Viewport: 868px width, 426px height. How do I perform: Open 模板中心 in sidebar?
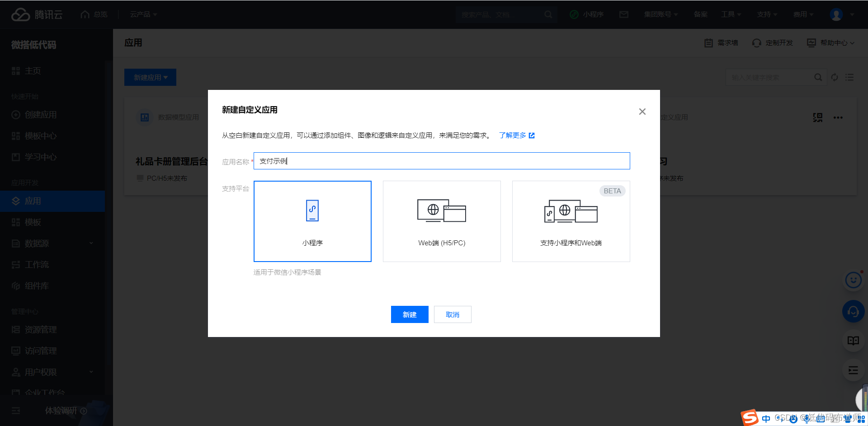(52, 136)
